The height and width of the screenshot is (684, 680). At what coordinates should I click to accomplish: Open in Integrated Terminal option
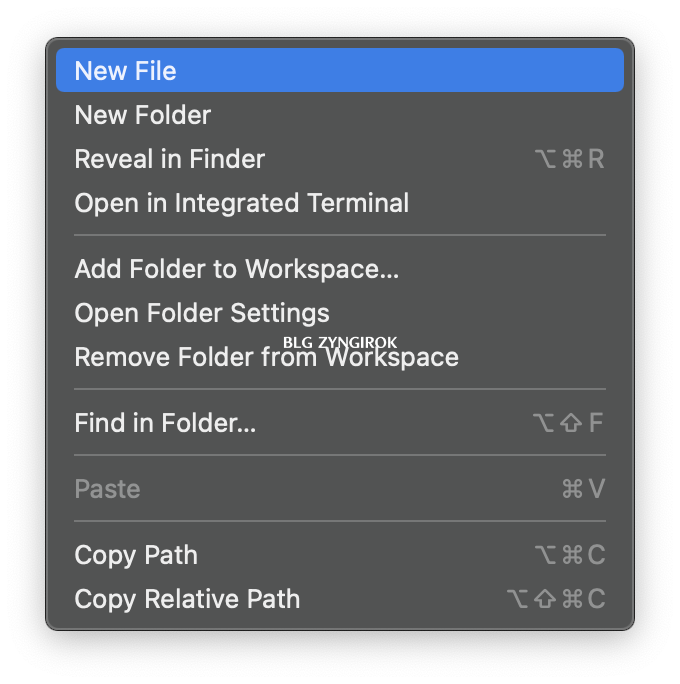click(x=340, y=203)
